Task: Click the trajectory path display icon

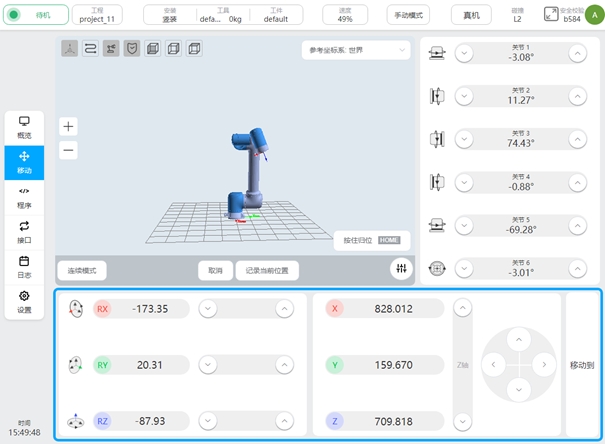Action: click(x=90, y=49)
